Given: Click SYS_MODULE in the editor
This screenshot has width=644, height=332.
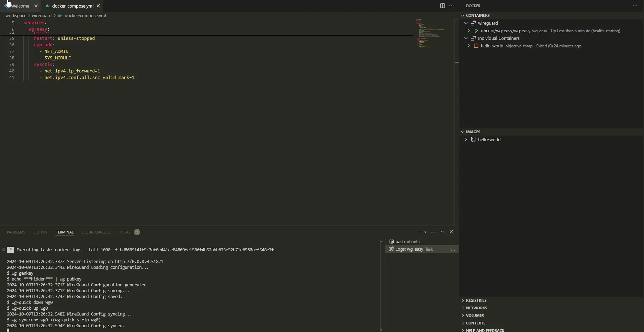Looking at the screenshot, I should pyautogui.click(x=57, y=58).
